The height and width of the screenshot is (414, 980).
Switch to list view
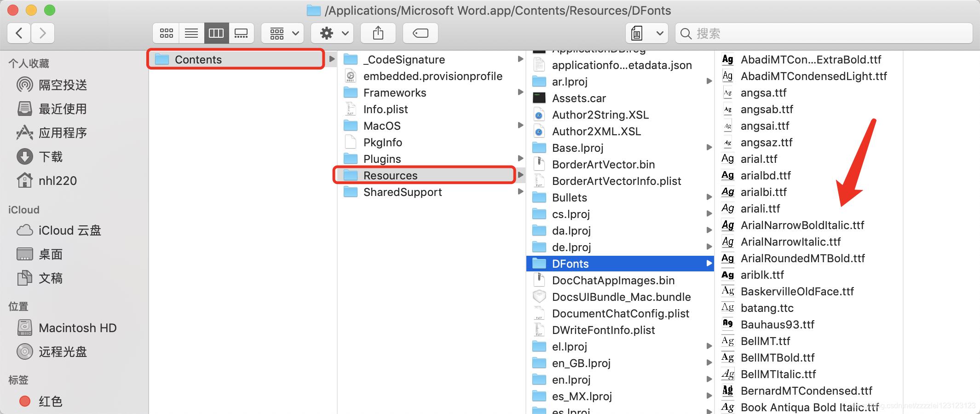pyautogui.click(x=191, y=33)
